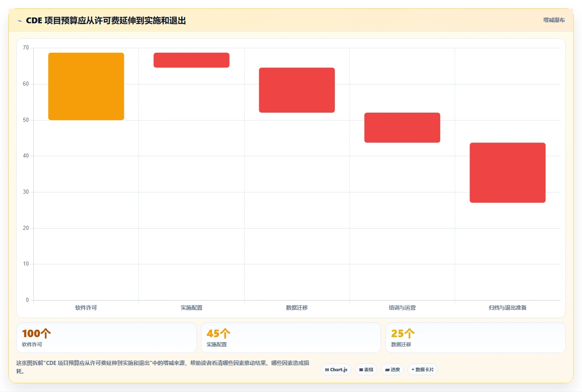This screenshot has height=392, width=582.
Task: Click the y-axis value 30
Action: 26,192
